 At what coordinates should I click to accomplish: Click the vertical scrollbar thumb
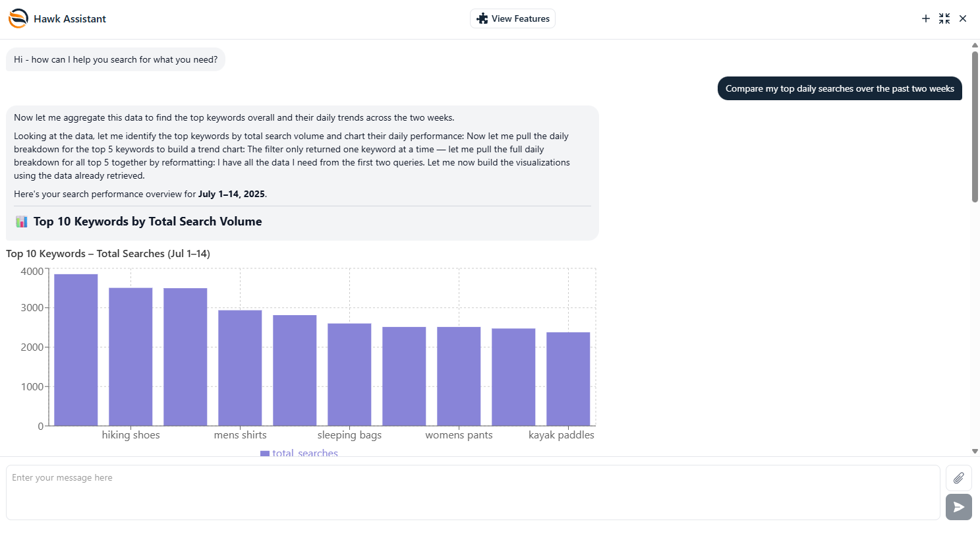(975, 127)
